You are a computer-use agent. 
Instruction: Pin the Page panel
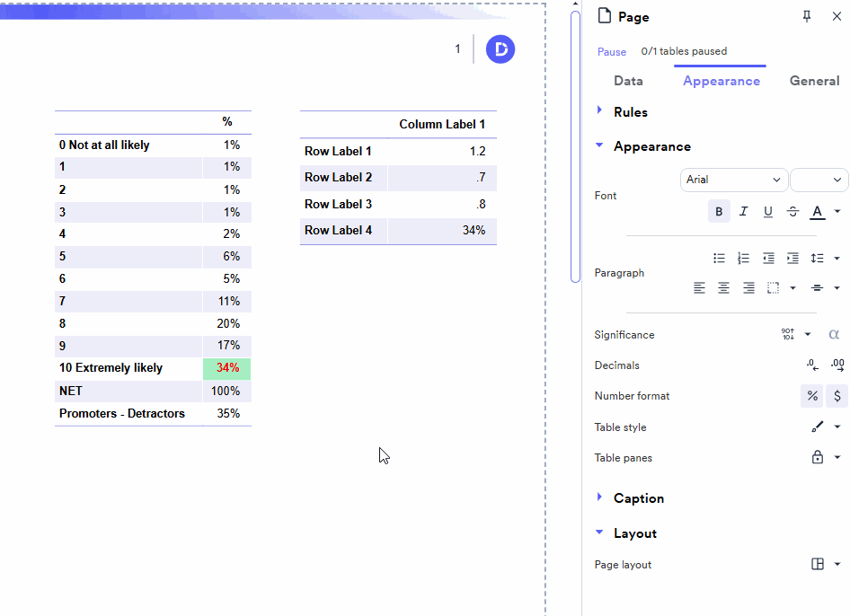click(x=807, y=17)
